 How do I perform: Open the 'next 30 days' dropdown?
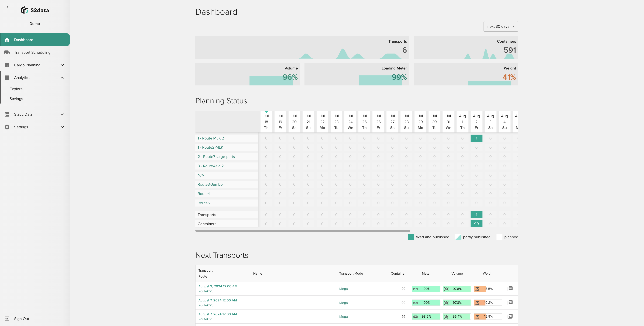[x=500, y=26]
